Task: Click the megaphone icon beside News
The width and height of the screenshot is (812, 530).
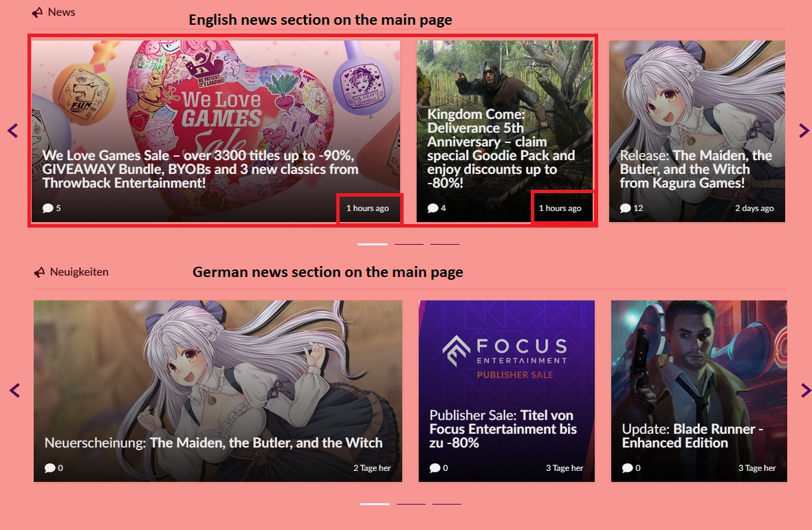Action: coord(37,12)
